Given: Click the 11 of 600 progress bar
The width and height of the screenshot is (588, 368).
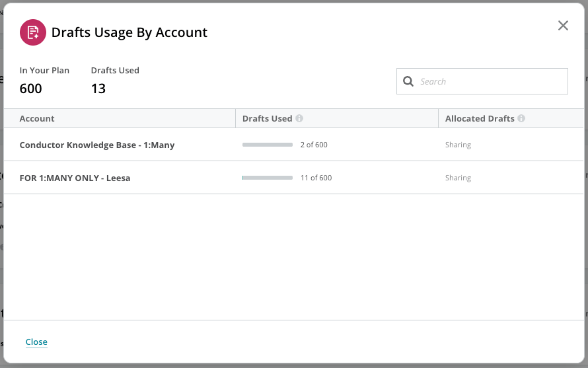Looking at the screenshot, I should (x=268, y=178).
